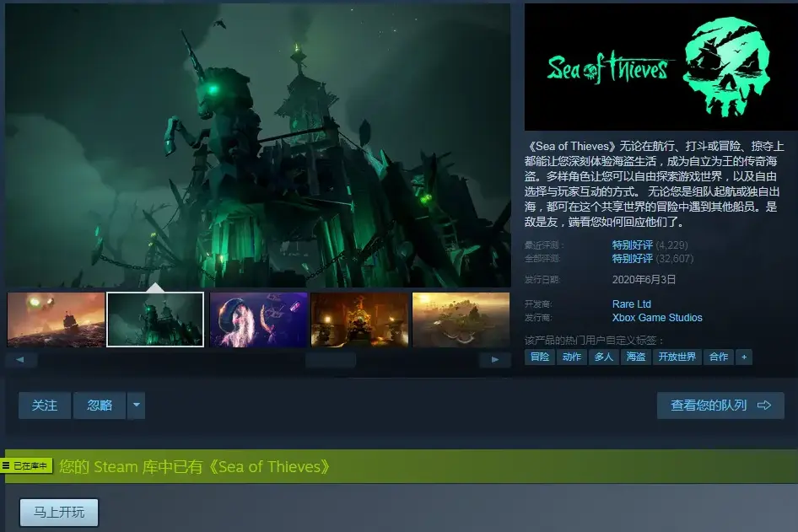
Task: Open developer Rare Ltd link
Action: [632, 304]
